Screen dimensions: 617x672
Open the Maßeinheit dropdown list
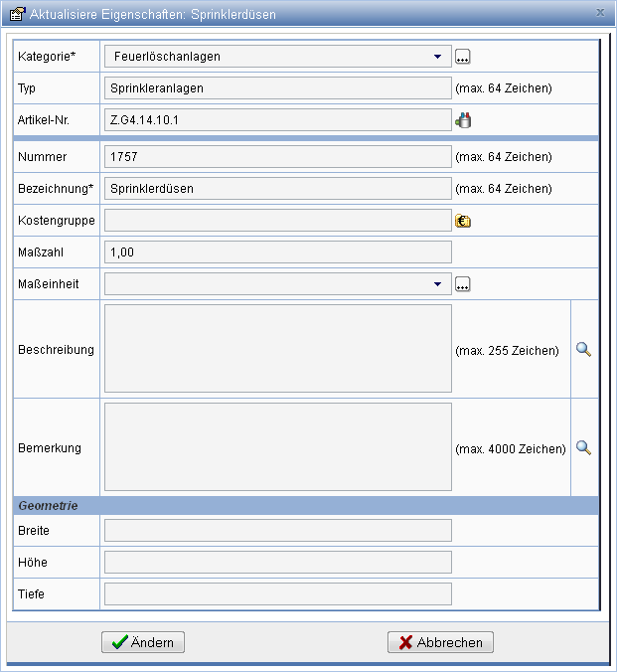tap(437, 284)
